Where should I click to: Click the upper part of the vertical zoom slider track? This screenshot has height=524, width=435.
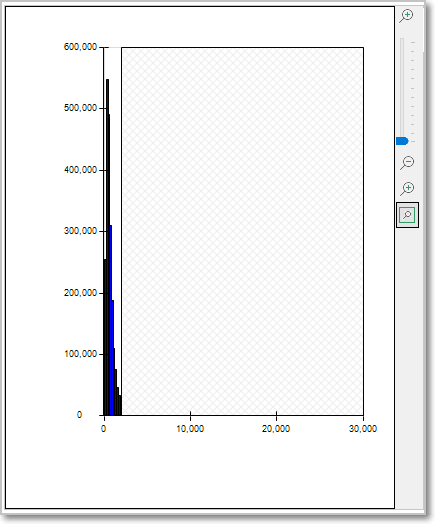402,67
